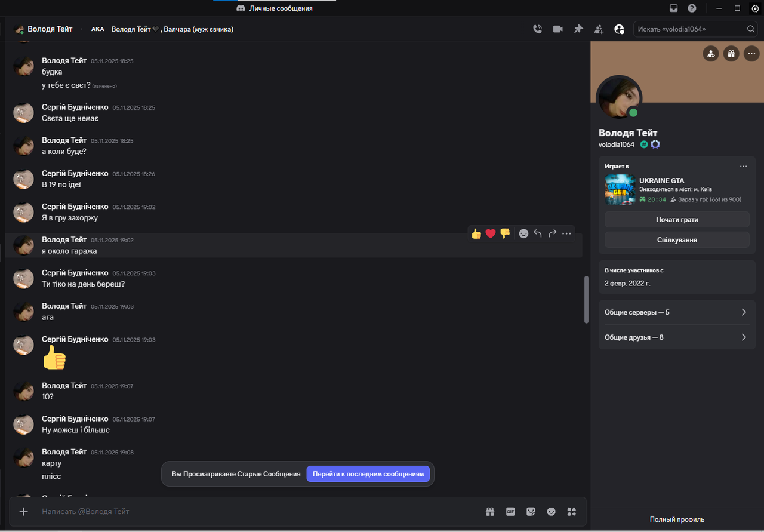Viewport: 764px width, 532px height.
Task: Click the header name «Володя Тейт»
Action: coord(50,29)
